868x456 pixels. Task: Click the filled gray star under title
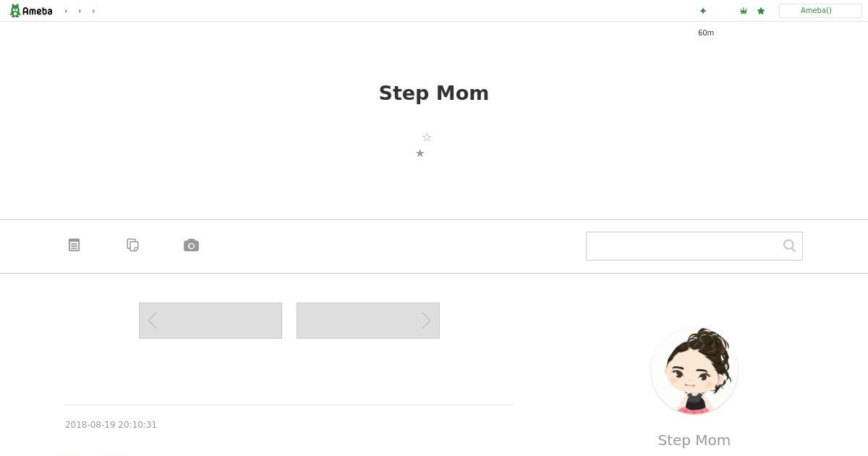[x=420, y=153]
